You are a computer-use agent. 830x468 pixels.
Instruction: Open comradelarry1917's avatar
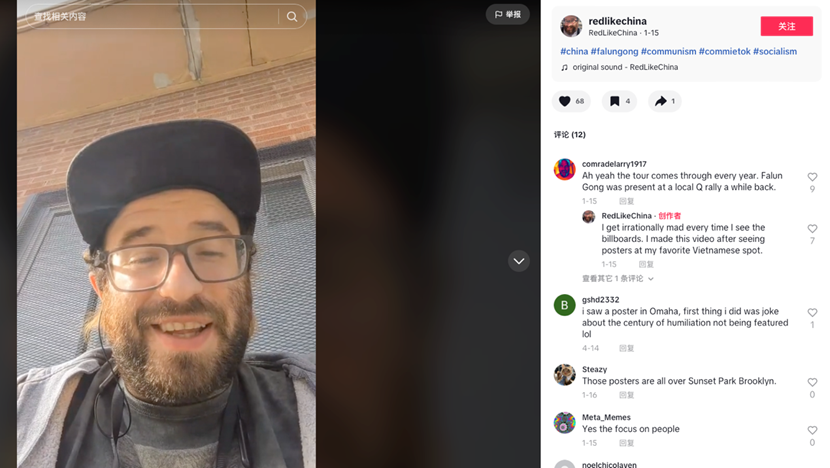[x=564, y=169]
